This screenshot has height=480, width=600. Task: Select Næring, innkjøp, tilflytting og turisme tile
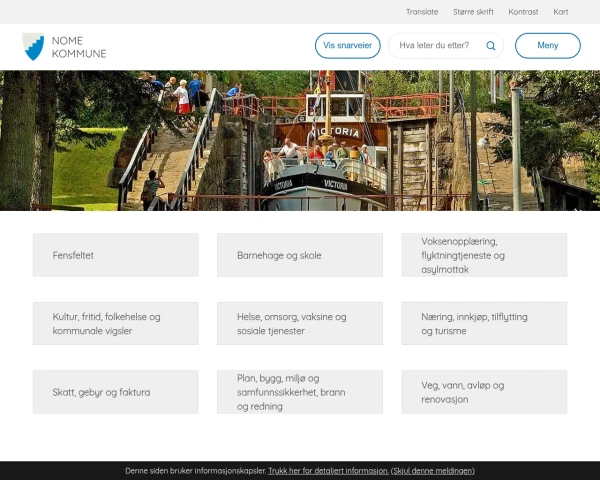click(x=484, y=323)
